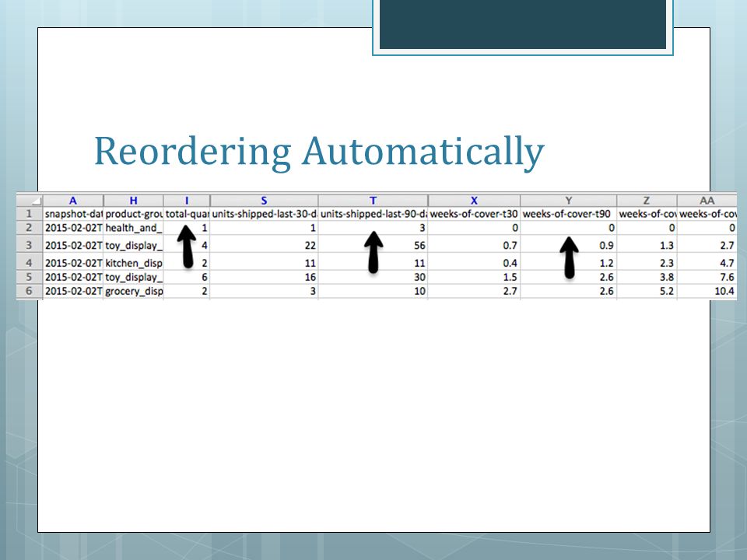
Task: Select spreadsheet column header I
Action: [x=187, y=201]
